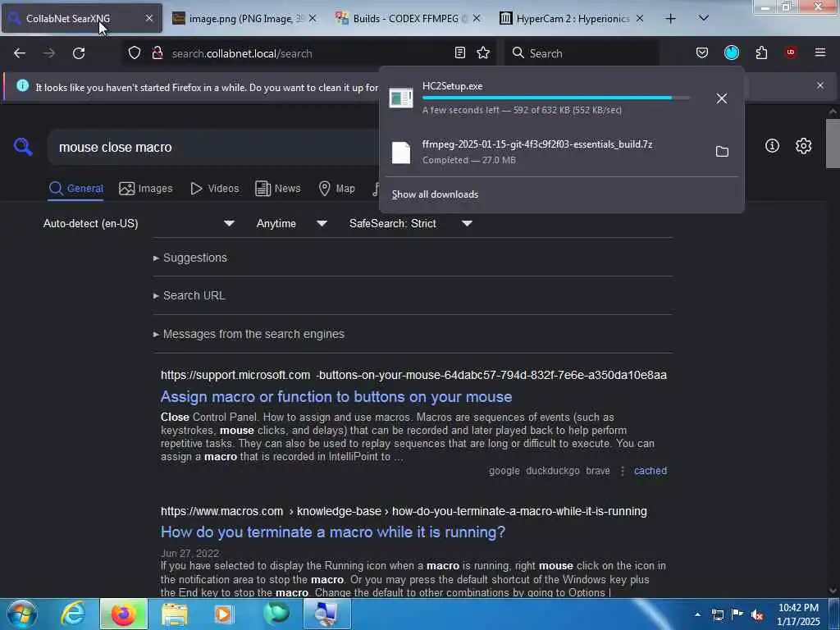
Task: Open the Pocket save icon
Action: [x=702, y=52]
